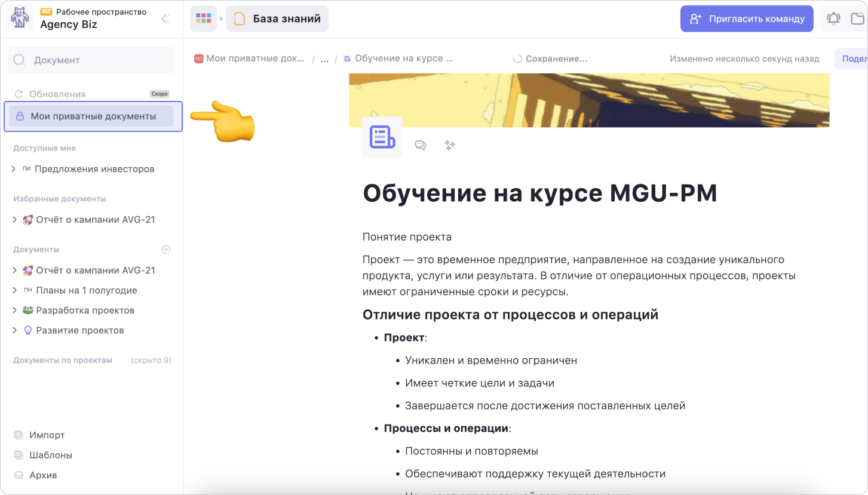Open Импорт in sidebar
The width and height of the screenshot is (868, 495).
pyautogui.click(x=47, y=435)
